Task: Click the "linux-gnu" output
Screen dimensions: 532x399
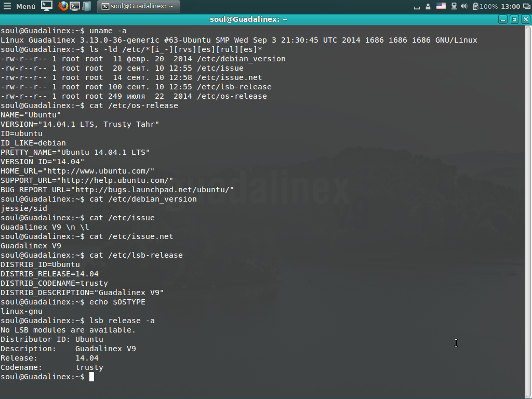Action: (21, 311)
